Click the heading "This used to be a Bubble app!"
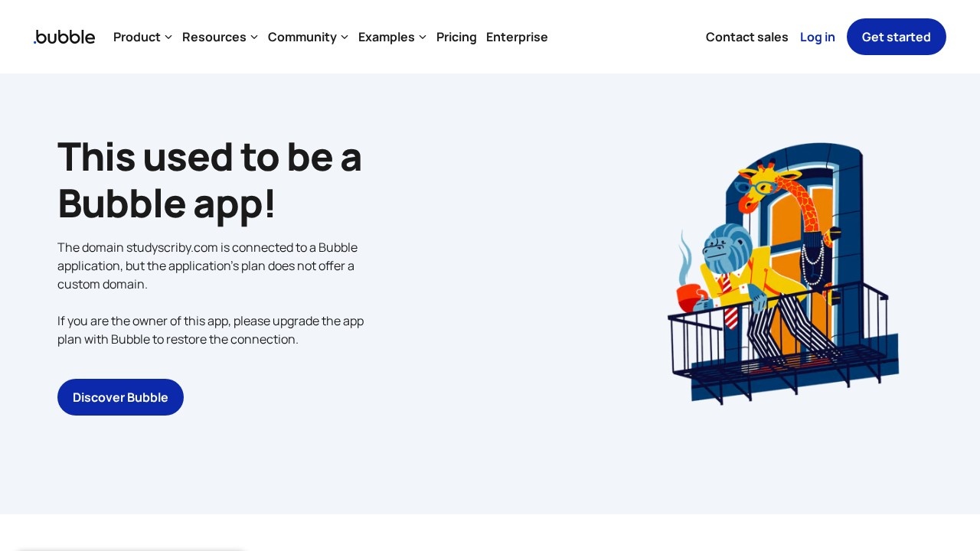Viewport: 980px width, 551px height. (x=210, y=180)
